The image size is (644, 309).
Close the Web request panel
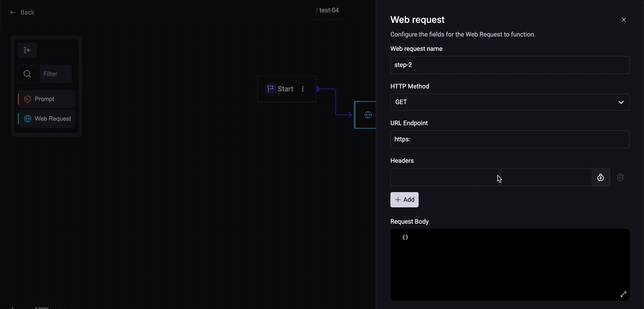coord(623,20)
